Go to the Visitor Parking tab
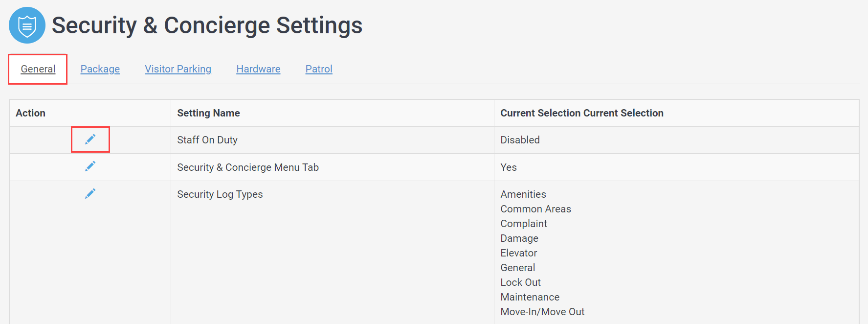 tap(178, 69)
